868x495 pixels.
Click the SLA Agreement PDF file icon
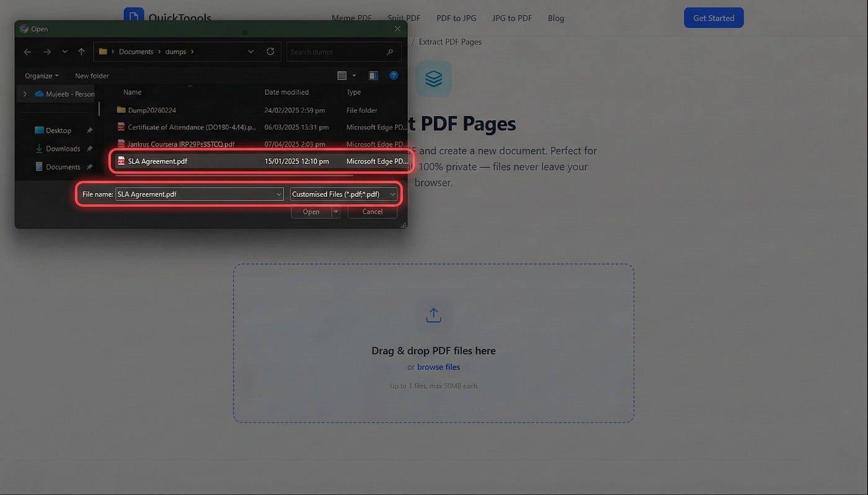tap(122, 161)
